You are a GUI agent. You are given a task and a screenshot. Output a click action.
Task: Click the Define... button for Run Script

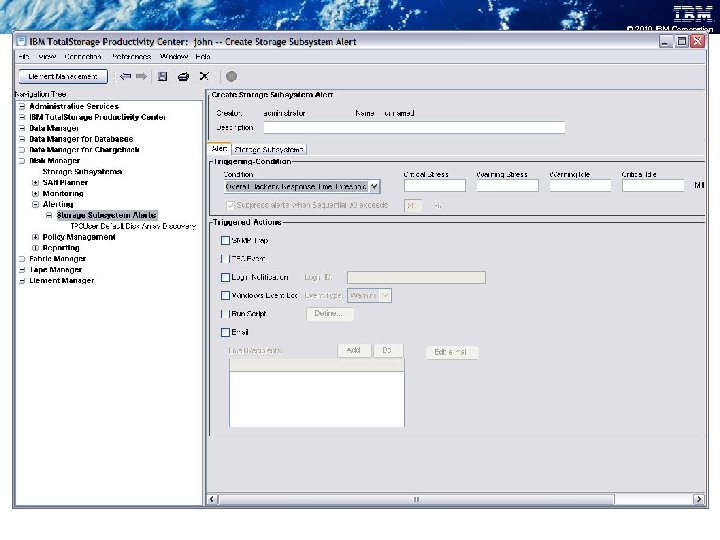[x=329, y=314]
